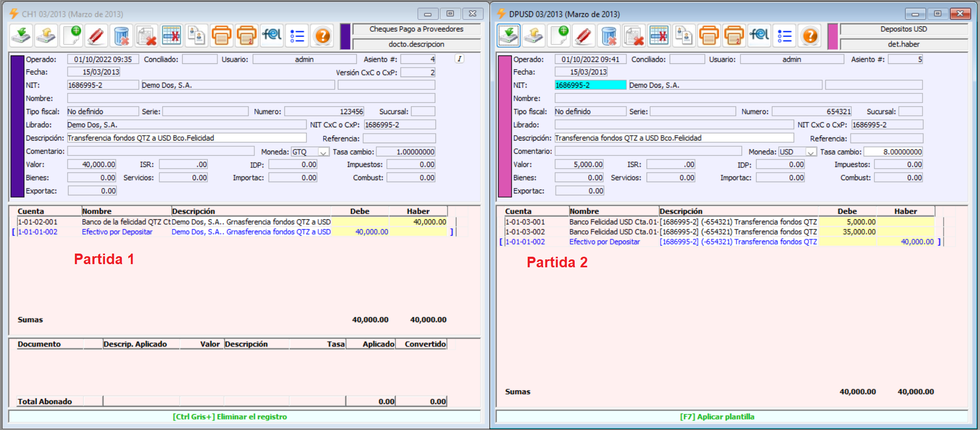Click the blue bullet list icon in the CH1 toolbar
Image resolution: width=980 pixels, height=430 pixels.
(x=297, y=36)
